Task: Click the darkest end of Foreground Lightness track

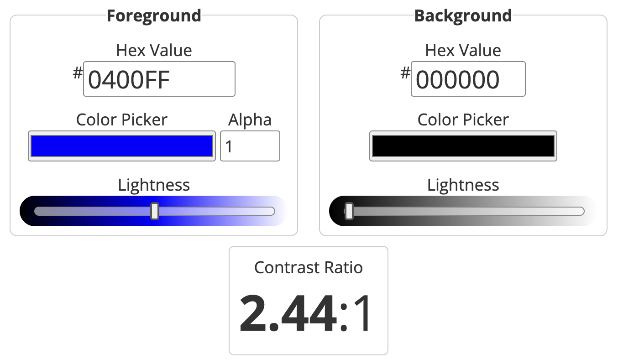Action: pyautogui.click(x=37, y=211)
